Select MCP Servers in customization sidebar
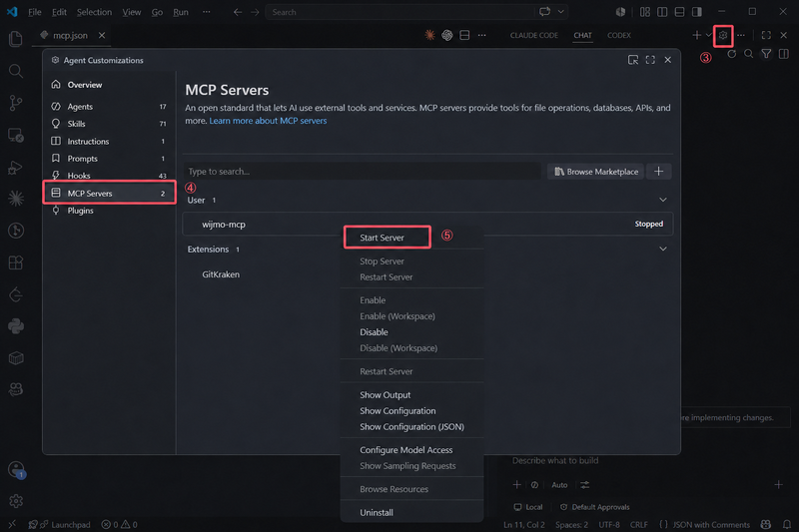 click(x=110, y=193)
